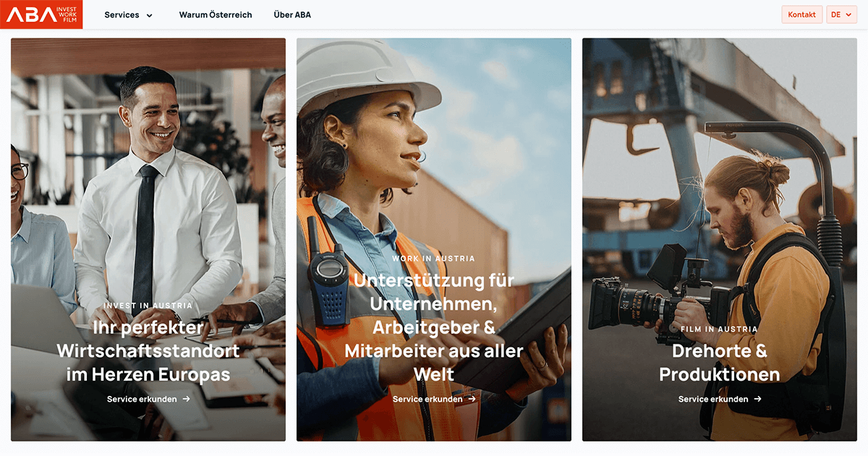Click Service erkunden under Work in Austria
Viewport: 868px width, 456px height.
427,399
